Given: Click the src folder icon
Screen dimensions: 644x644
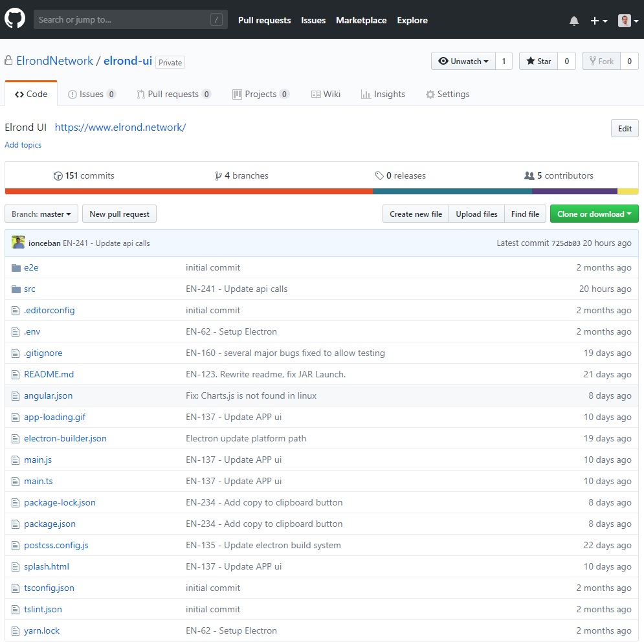Looking at the screenshot, I should tap(16, 289).
